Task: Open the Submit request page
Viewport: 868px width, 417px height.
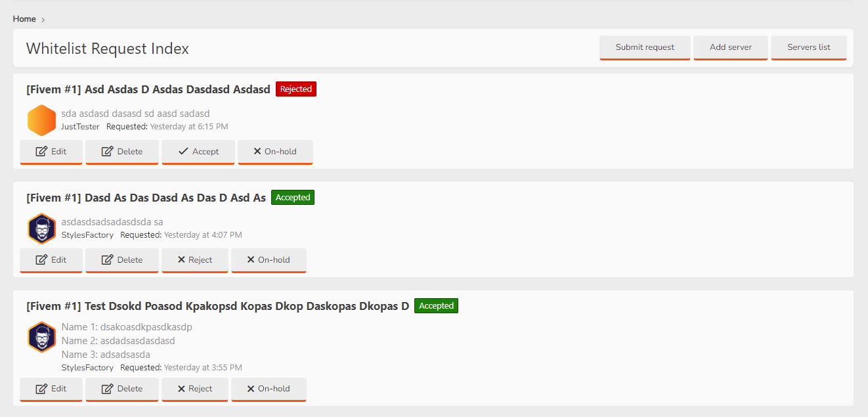Action: (645, 47)
